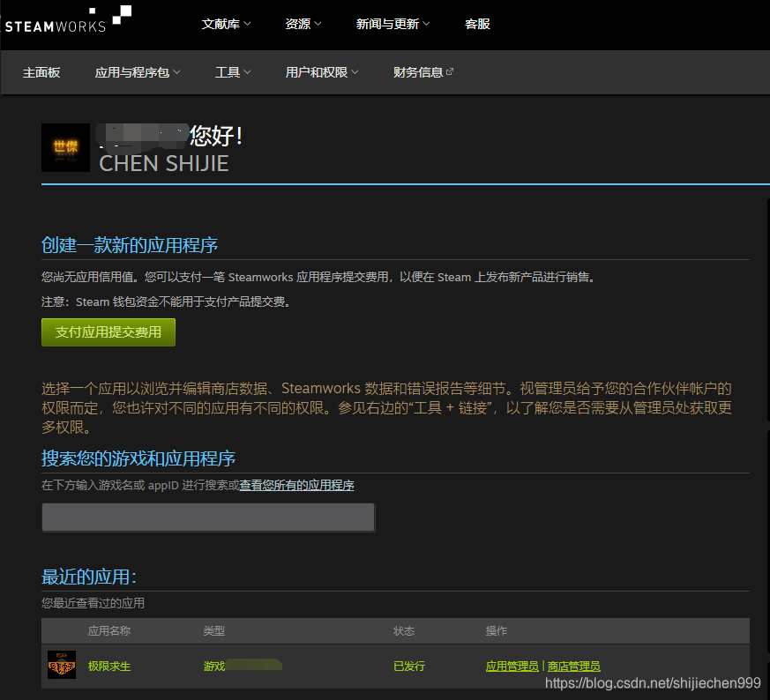Click the 支付应用提交费用 button
The height and width of the screenshot is (700, 770).
108,332
